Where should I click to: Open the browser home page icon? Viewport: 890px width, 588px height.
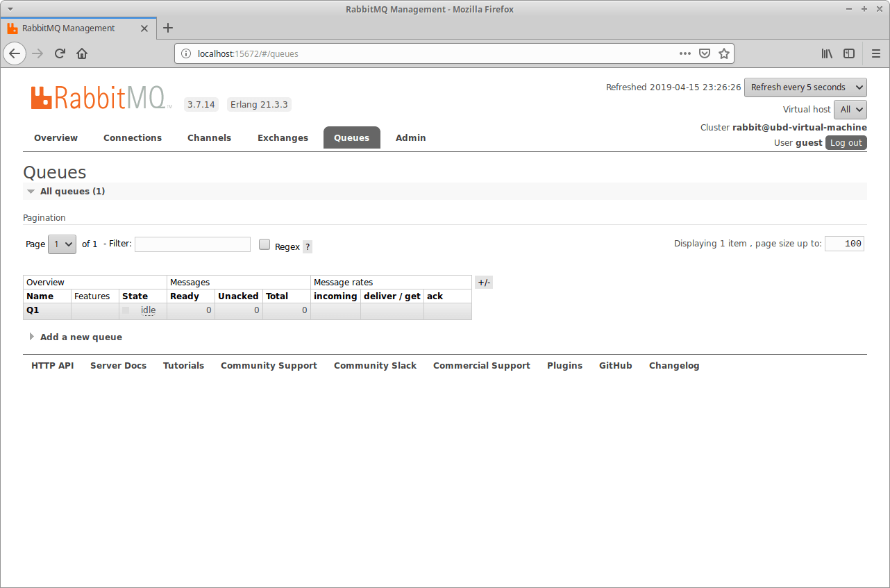click(x=82, y=53)
